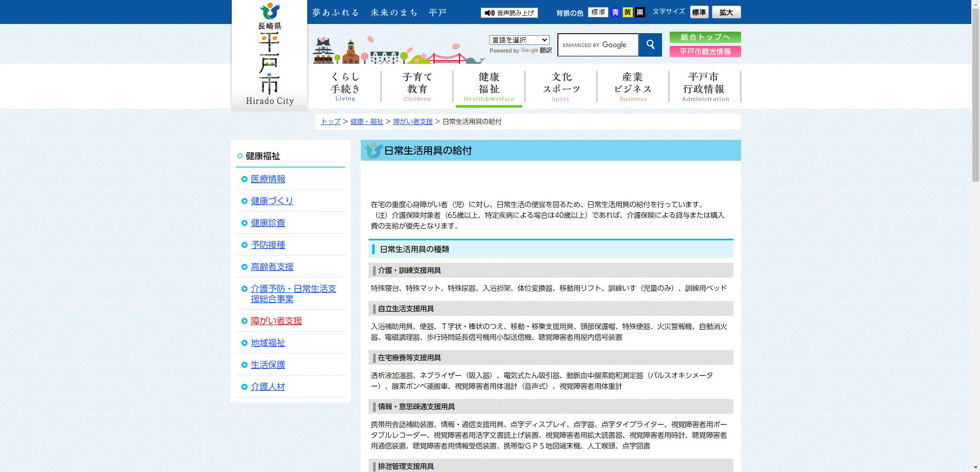Open the 産業ビジネス navigation menu
This screenshot has height=472, width=980.
point(632,86)
